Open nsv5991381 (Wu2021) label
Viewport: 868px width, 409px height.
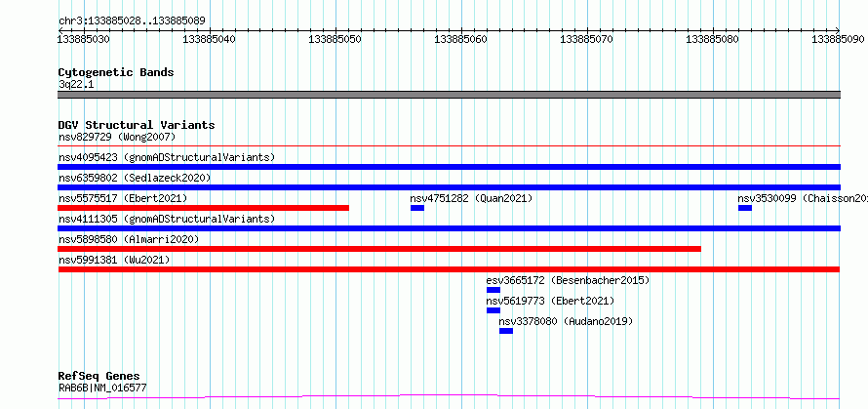point(114,260)
